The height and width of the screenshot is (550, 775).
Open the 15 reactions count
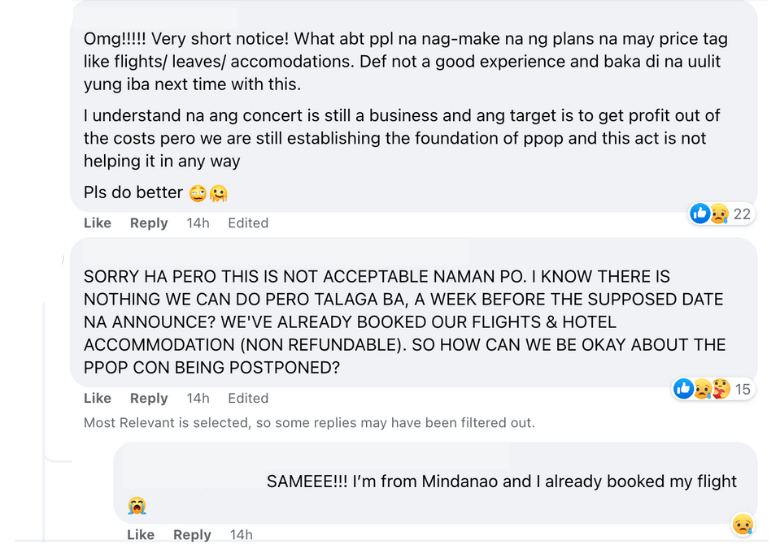(x=743, y=390)
